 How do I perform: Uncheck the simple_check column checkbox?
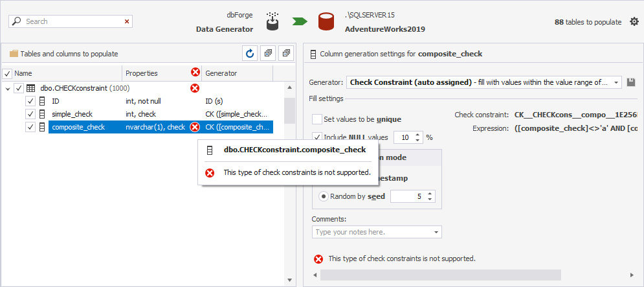tap(30, 114)
